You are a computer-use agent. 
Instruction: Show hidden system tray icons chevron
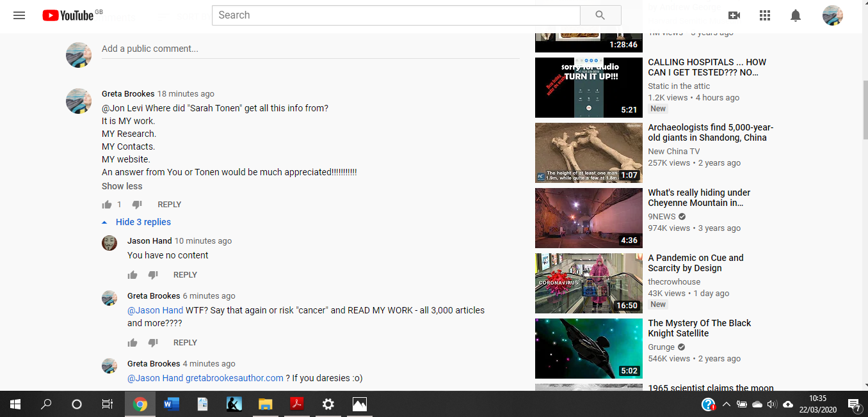[726, 404]
